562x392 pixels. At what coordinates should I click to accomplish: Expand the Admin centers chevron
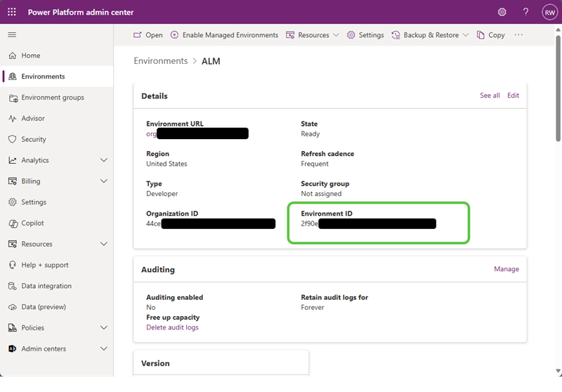pyautogui.click(x=104, y=348)
